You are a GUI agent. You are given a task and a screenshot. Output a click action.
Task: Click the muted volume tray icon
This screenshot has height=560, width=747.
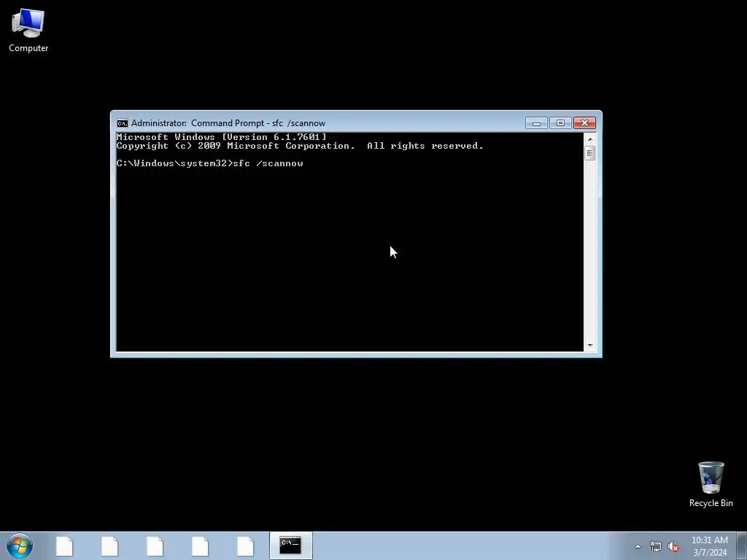(x=673, y=546)
